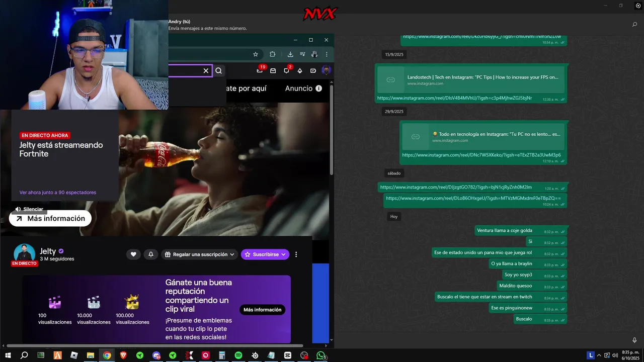Open Twitch Bits diamond icon
Screen dimensions: 644x362
[x=300, y=71]
